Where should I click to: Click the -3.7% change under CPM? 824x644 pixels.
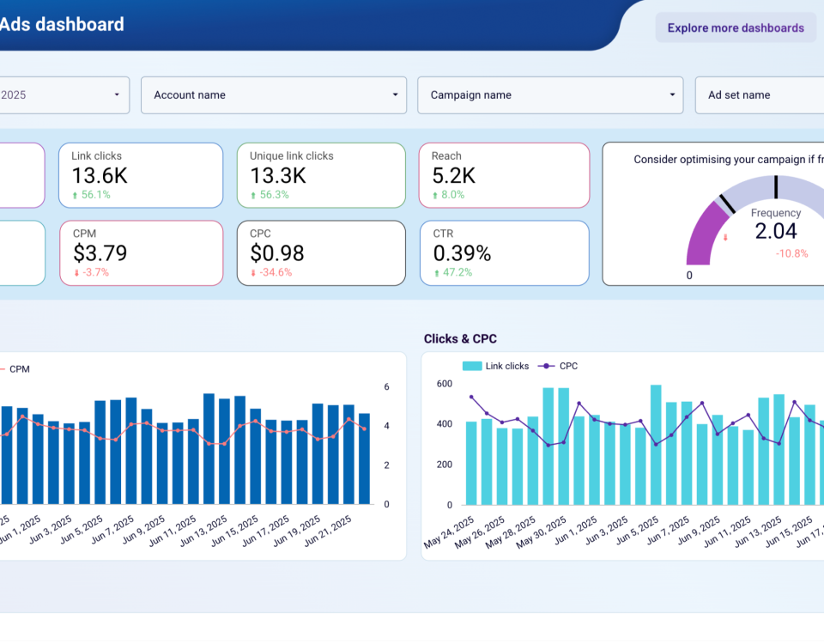click(95, 272)
